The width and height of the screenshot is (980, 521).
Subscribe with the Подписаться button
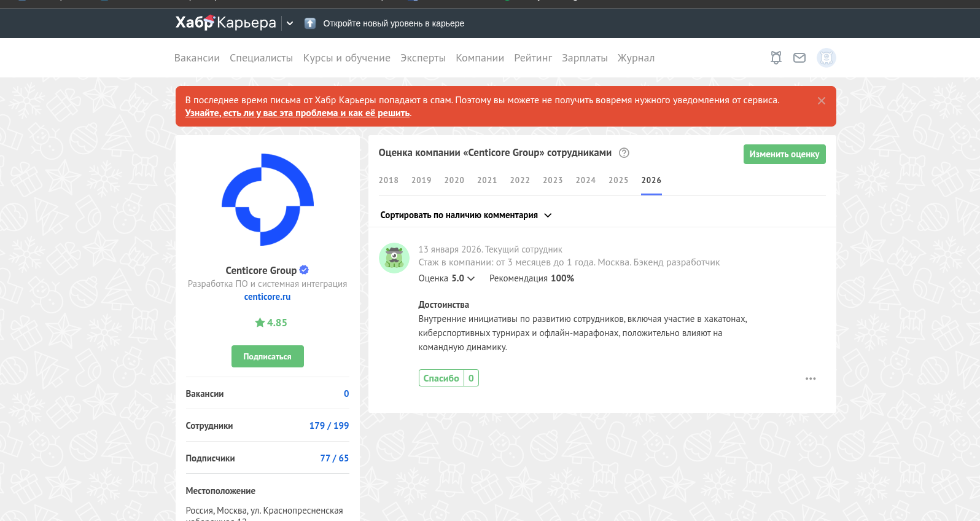tap(268, 356)
